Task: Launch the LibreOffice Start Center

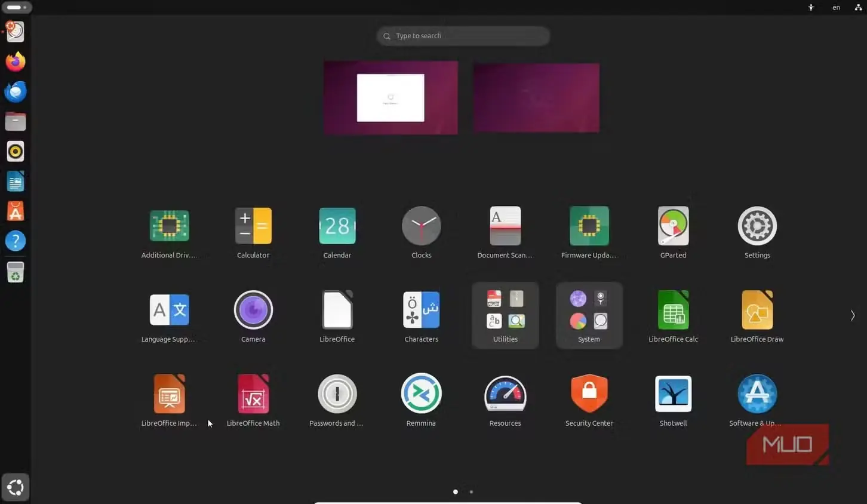Action: [x=337, y=310]
